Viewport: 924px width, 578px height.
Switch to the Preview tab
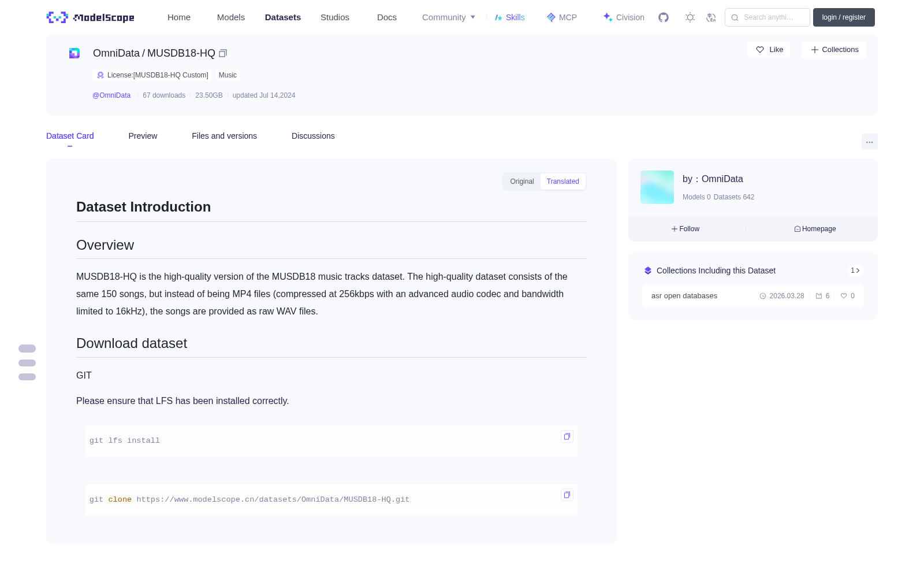(x=143, y=136)
